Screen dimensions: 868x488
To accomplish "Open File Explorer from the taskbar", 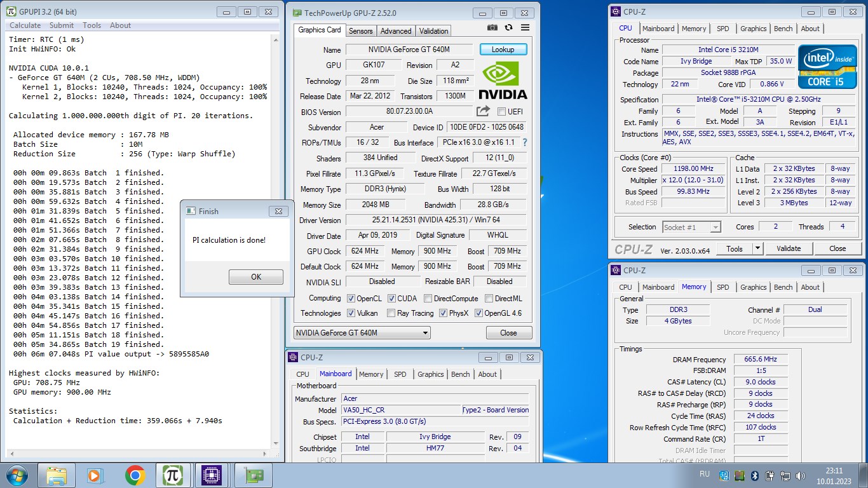I will pyautogui.click(x=57, y=475).
